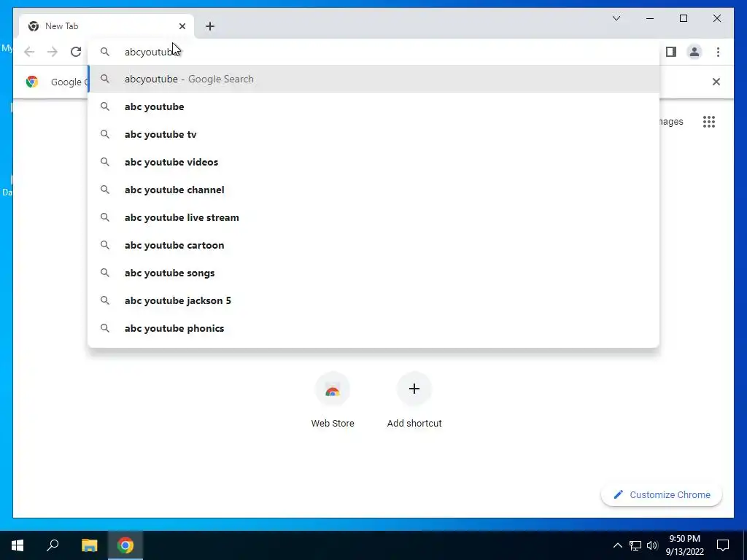Show hidden system tray icons

pos(617,545)
